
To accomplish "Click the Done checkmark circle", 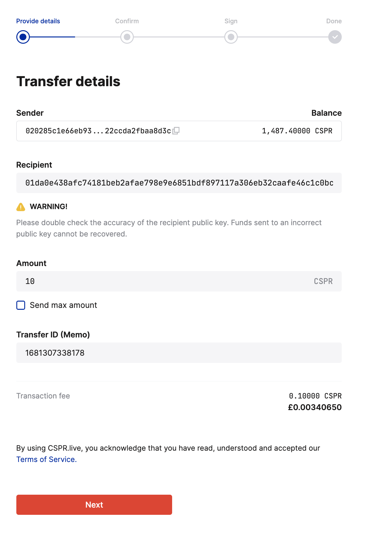I will [x=335, y=37].
